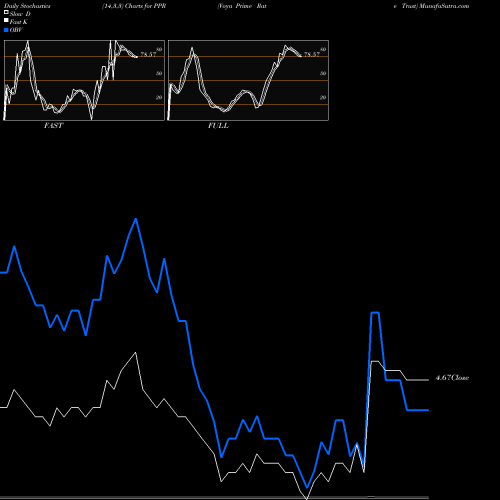Select the '(14,3,3) Charts for PPR' text

click(134, 6)
